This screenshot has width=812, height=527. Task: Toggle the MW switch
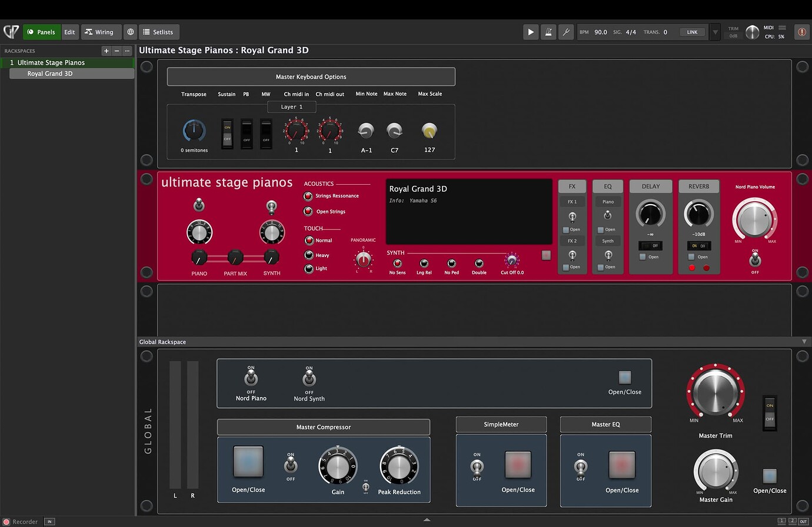pyautogui.click(x=266, y=134)
